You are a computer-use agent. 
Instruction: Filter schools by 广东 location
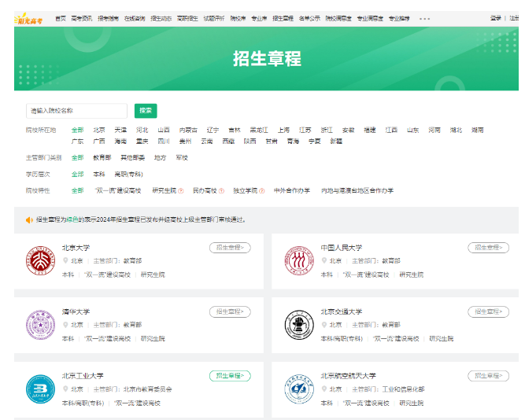(77, 142)
